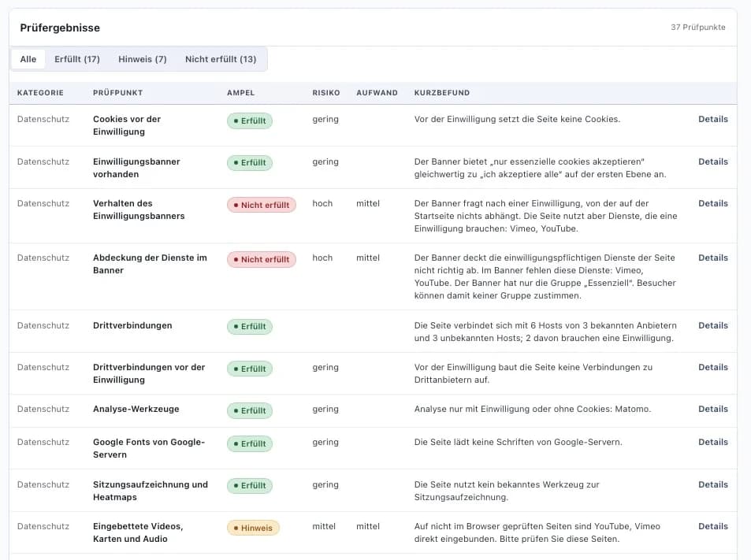Image resolution: width=751 pixels, height=560 pixels.
Task: Select the 'Verhalten des Einwilligungsbanners' checkpoint title
Action: coord(139,210)
